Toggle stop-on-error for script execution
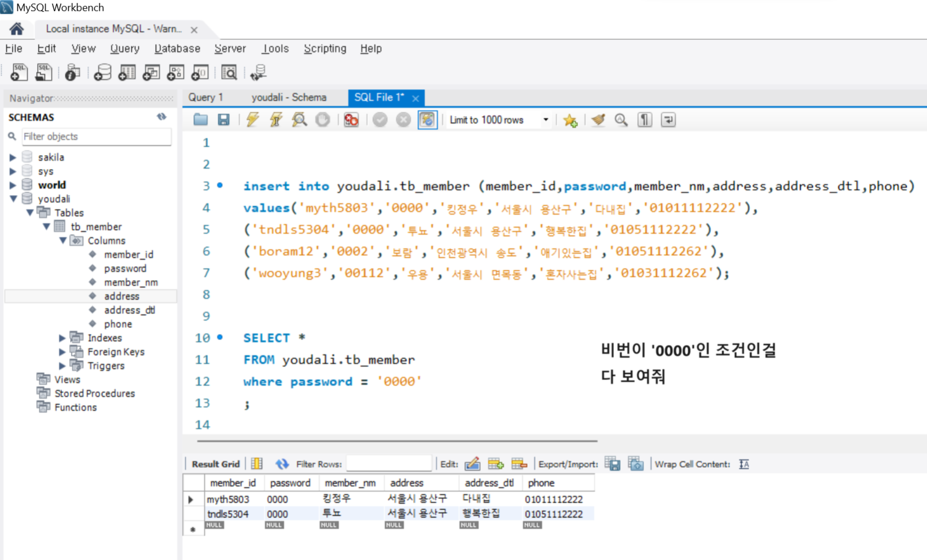The width and height of the screenshot is (927, 560). click(x=351, y=120)
